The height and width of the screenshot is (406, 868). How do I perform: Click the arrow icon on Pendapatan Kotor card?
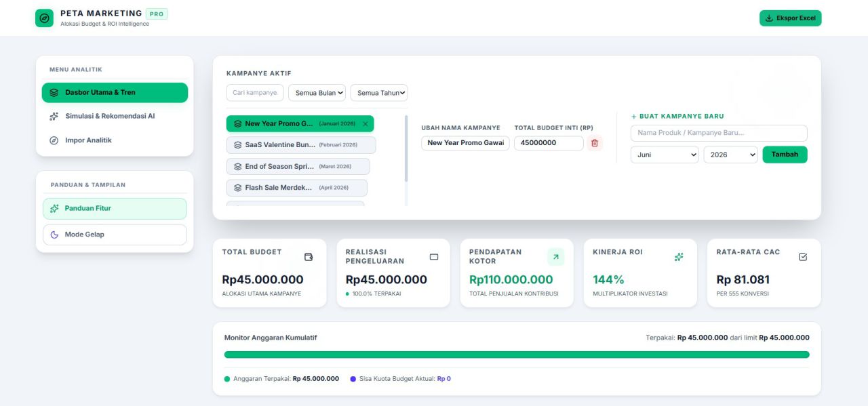click(x=555, y=257)
